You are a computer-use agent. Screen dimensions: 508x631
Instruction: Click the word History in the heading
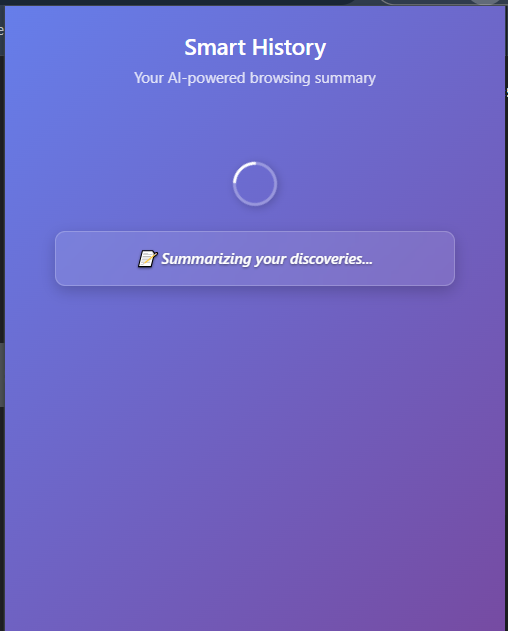289,48
